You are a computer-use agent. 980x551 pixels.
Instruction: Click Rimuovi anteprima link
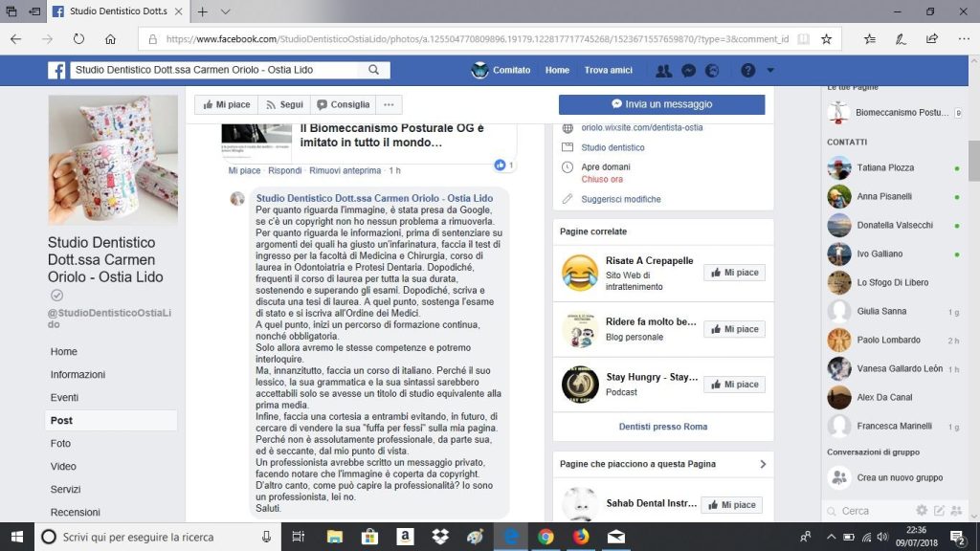[345, 170]
